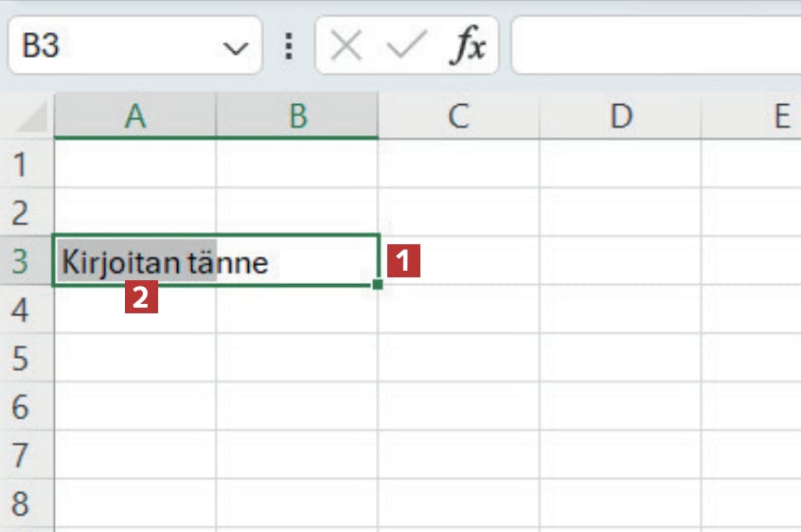
Task: Click the red marker labeled 2
Action: click(141, 299)
